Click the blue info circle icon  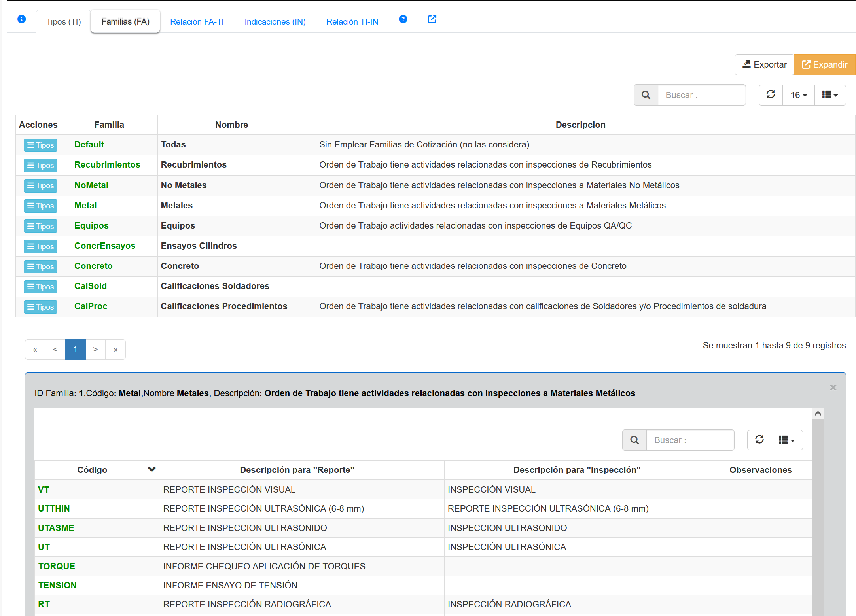22,19
